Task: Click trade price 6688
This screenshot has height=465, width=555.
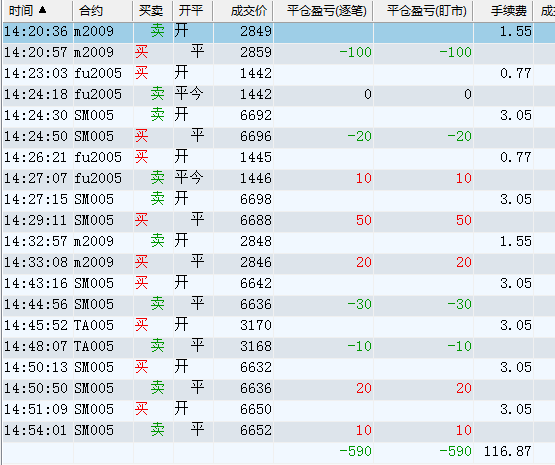Action: tap(256, 220)
